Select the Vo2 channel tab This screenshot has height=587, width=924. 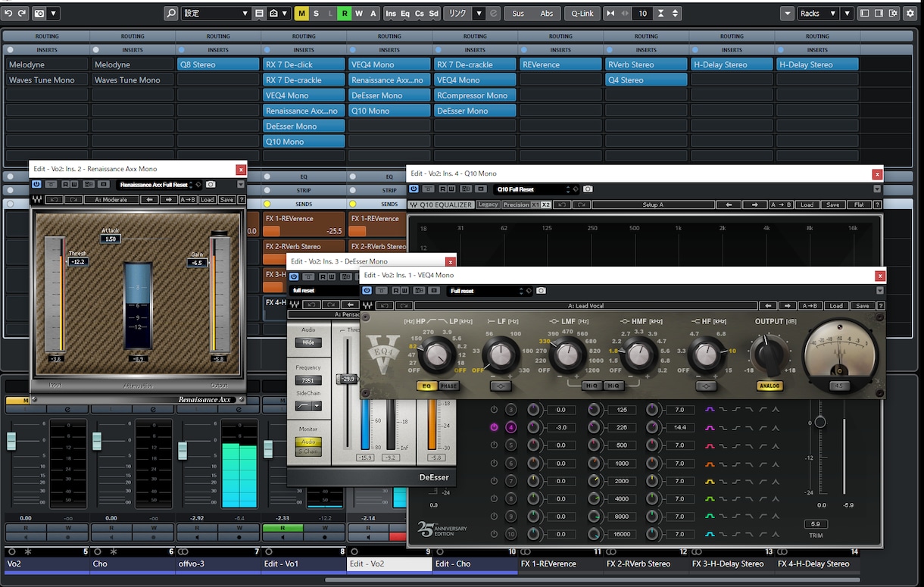coord(47,564)
